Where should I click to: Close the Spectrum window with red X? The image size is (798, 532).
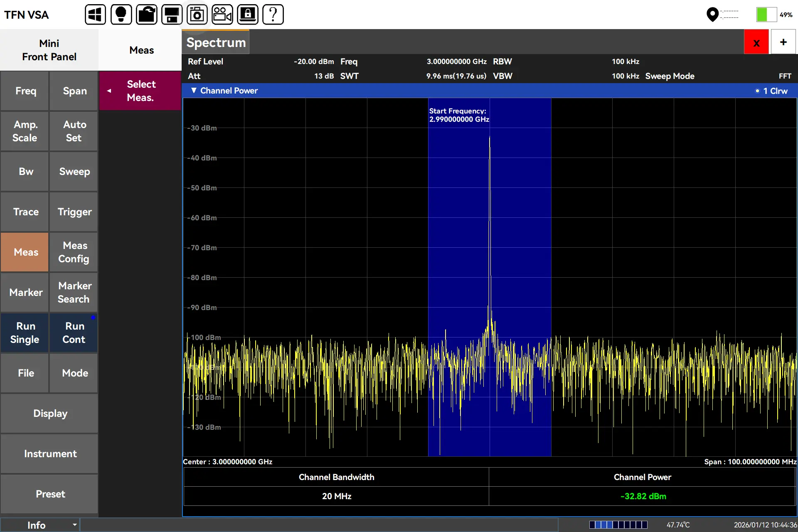(756, 42)
